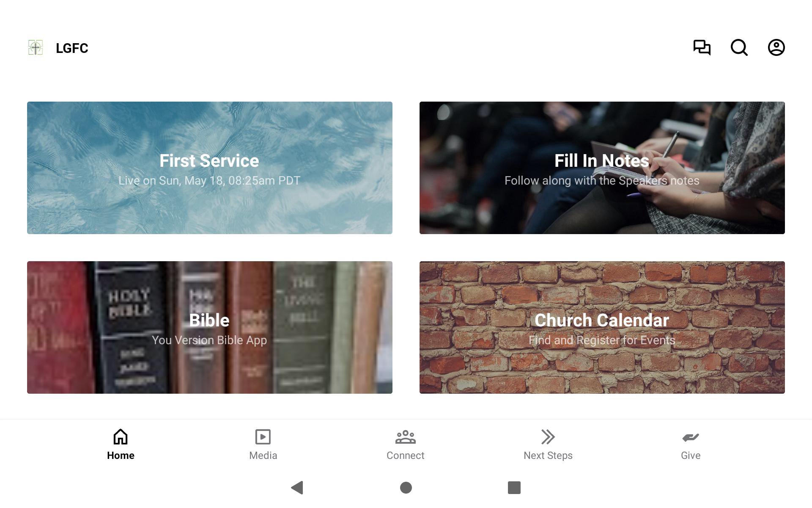The height and width of the screenshot is (508, 812).
Task: Open the user profile icon
Action: click(x=776, y=47)
